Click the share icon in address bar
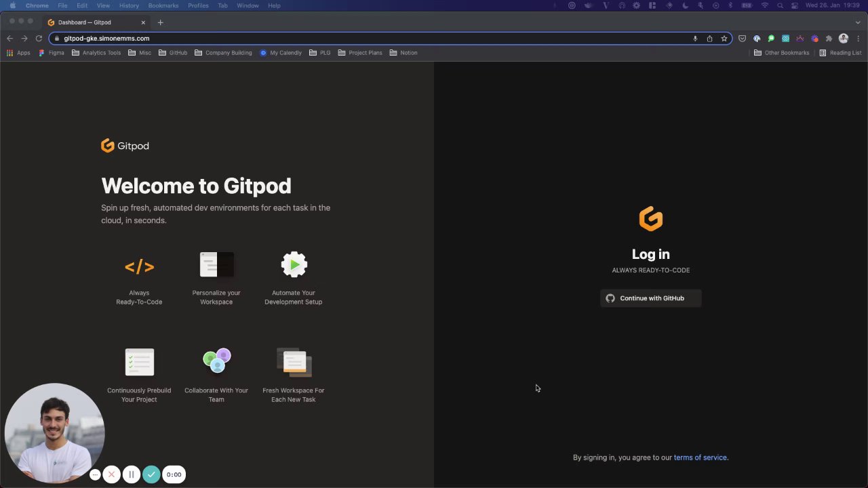The width and height of the screenshot is (868, 488). click(709, 39)
